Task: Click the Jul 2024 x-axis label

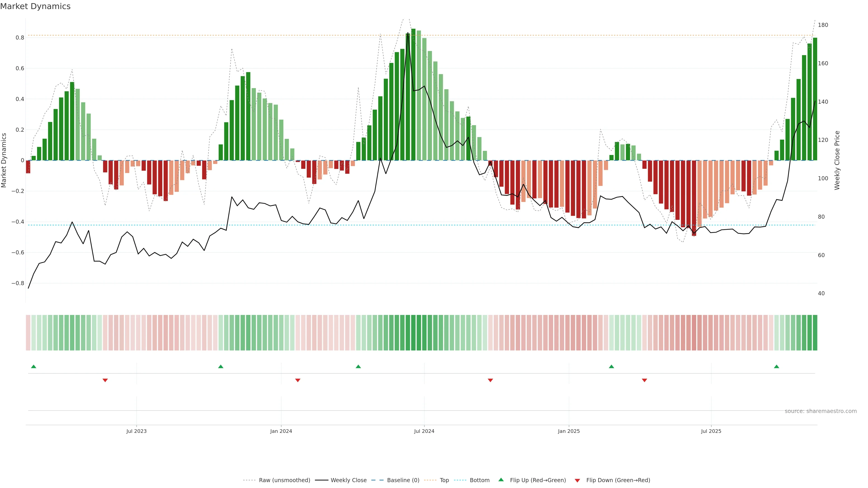Action: (424, 431)
